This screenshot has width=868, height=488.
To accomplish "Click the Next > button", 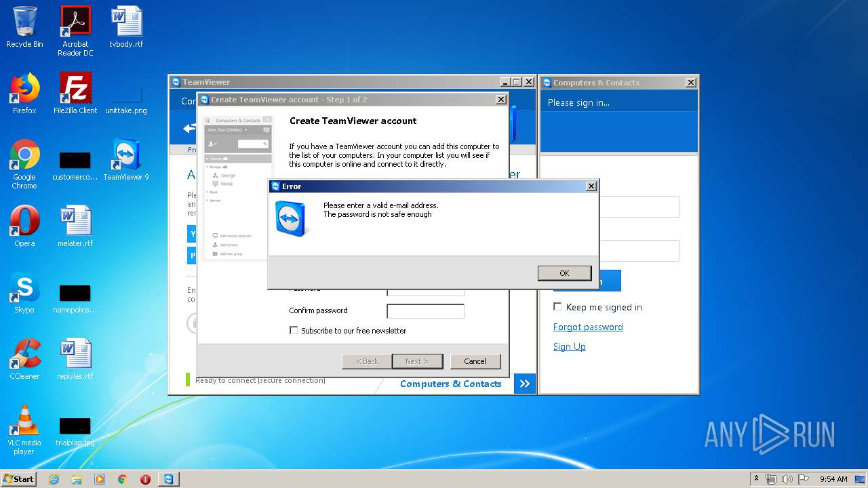I will (418, 361).
